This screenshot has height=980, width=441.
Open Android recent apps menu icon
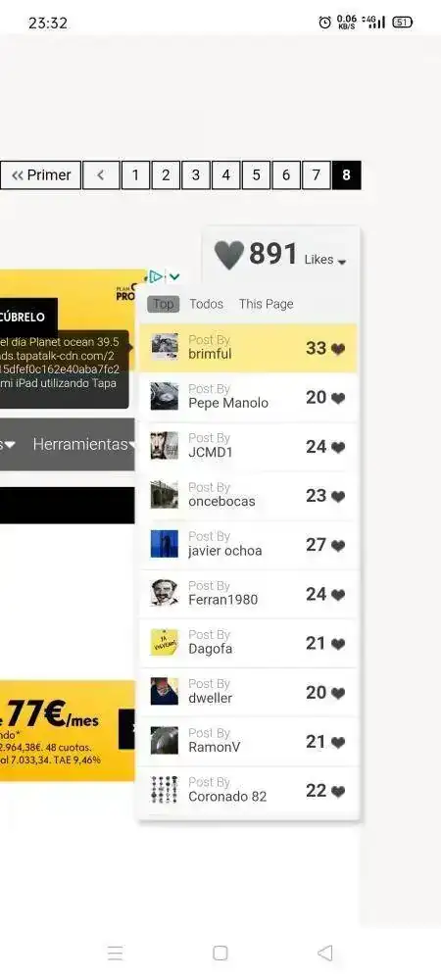(x=115, y=953)
